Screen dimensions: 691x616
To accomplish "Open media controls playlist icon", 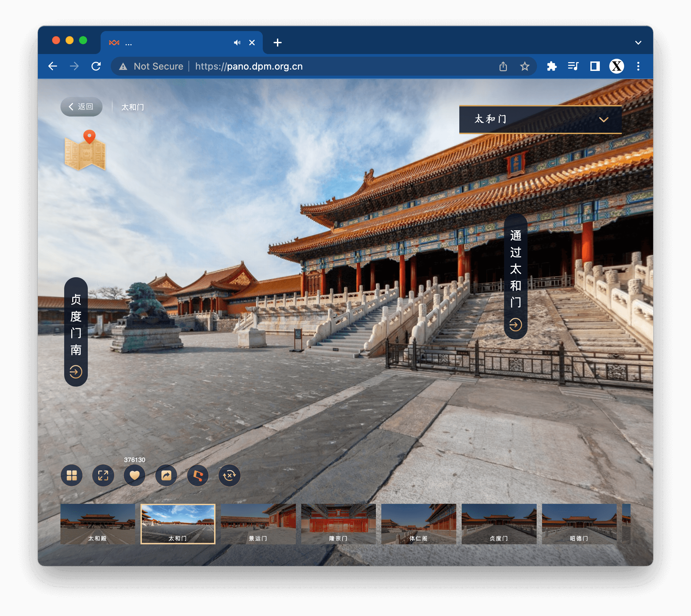I will click(573, 66).
